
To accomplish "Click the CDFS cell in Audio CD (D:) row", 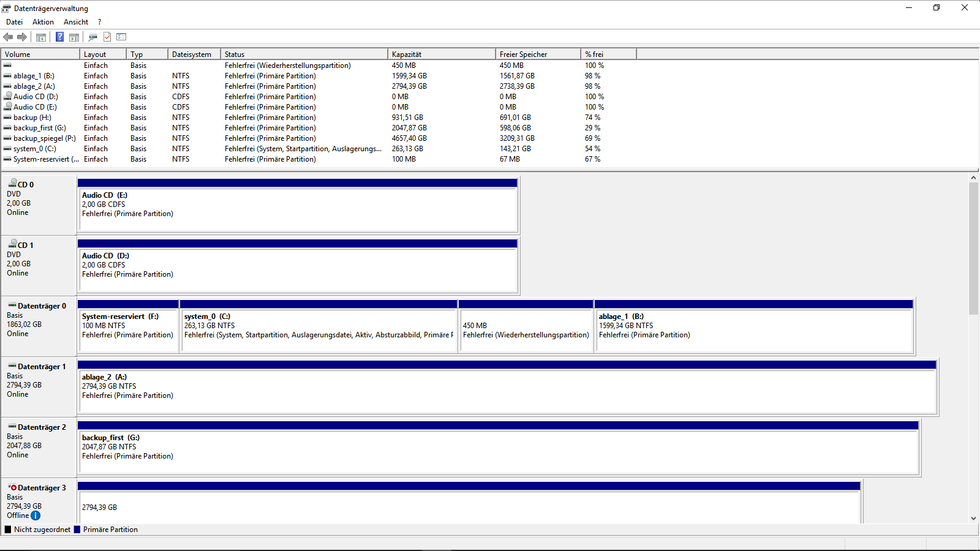I will (x=181, y=97).
